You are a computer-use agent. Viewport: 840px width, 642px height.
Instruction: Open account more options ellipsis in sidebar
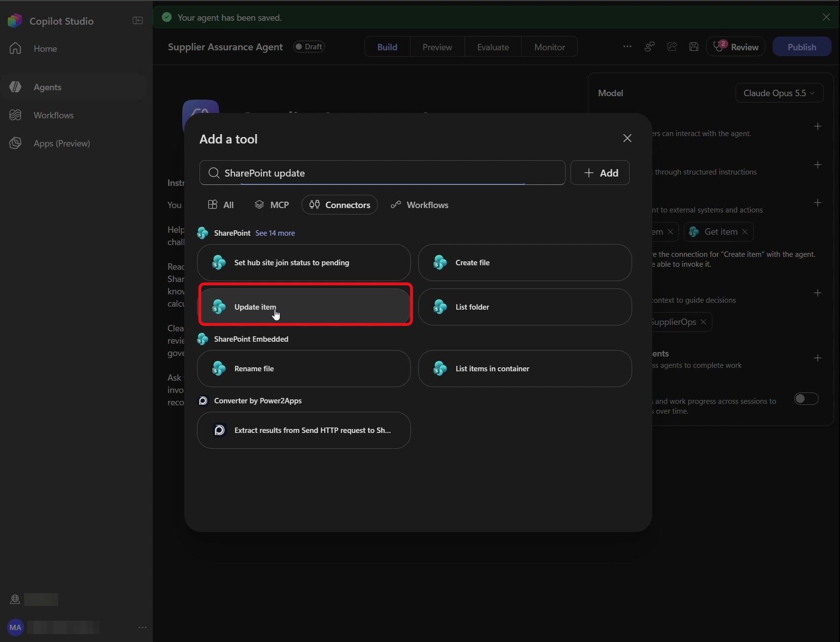point(142,627)
